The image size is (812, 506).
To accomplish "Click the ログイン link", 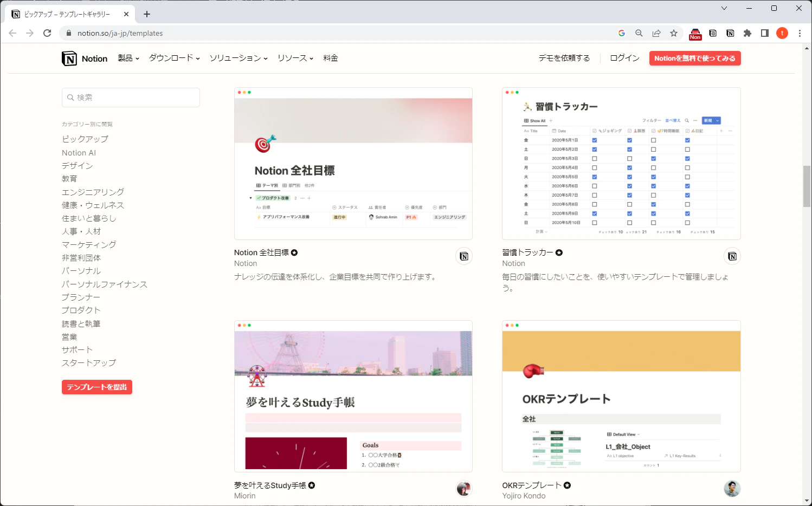I will click(625, 58).
